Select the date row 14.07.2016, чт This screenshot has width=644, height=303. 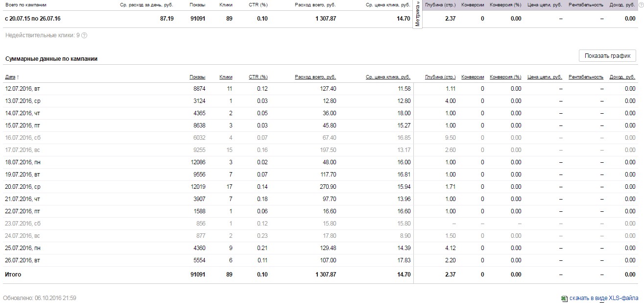(x=23, y=113)
